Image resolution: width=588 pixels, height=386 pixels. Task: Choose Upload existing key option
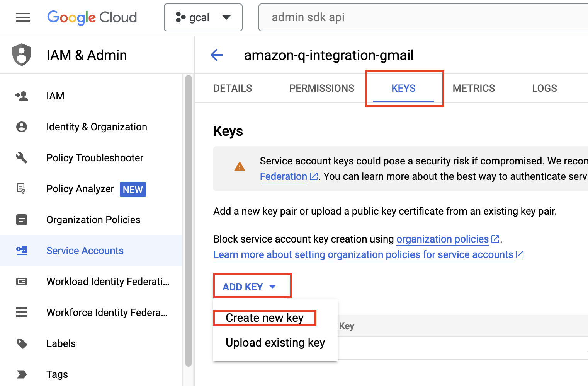point(275,343)
